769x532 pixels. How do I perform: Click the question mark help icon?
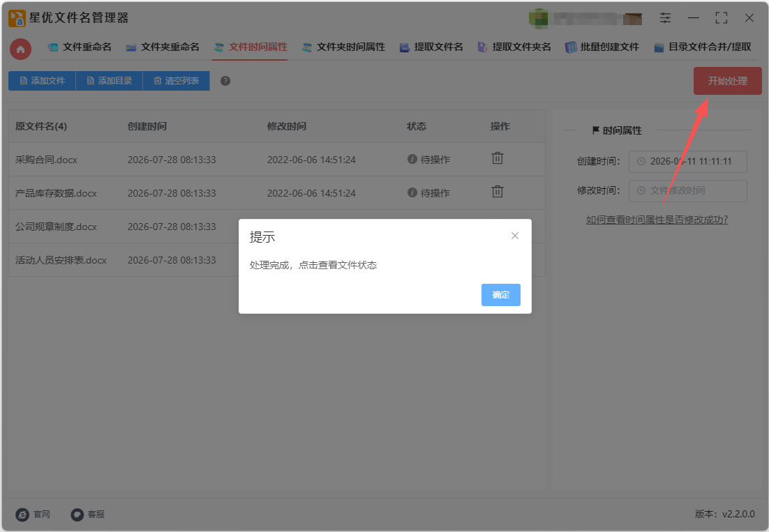point(225,81)
